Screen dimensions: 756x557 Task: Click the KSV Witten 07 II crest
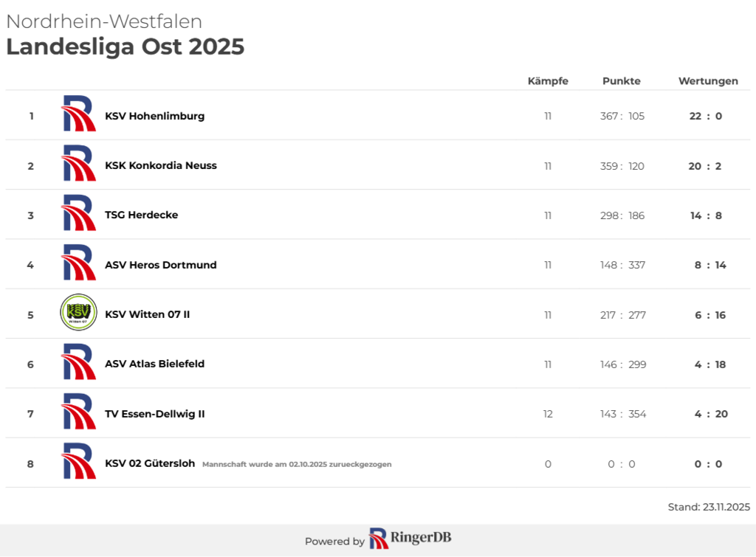78,313
